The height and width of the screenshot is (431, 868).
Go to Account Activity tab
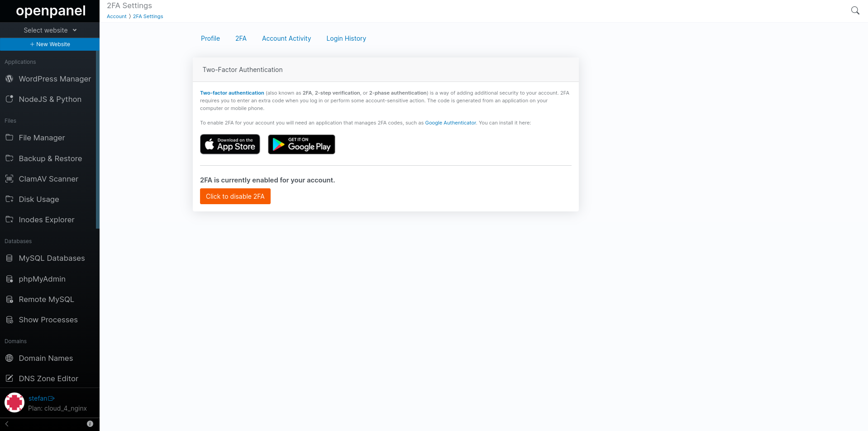tap(286, 38)
